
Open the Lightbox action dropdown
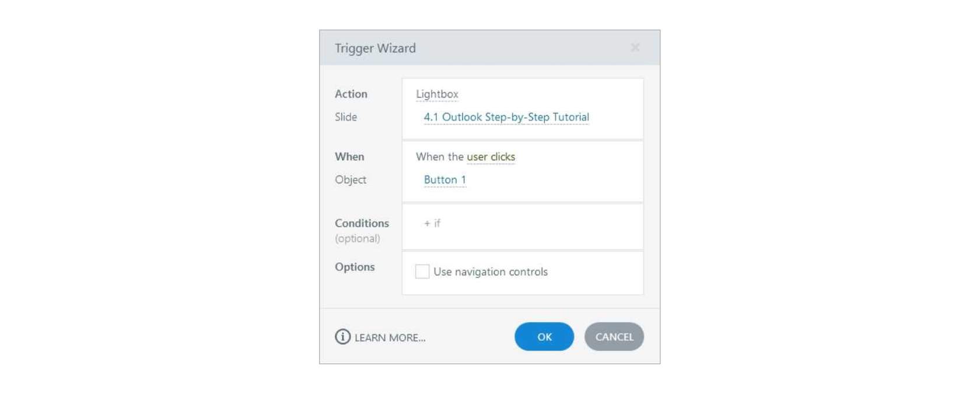tap(437, 94)
